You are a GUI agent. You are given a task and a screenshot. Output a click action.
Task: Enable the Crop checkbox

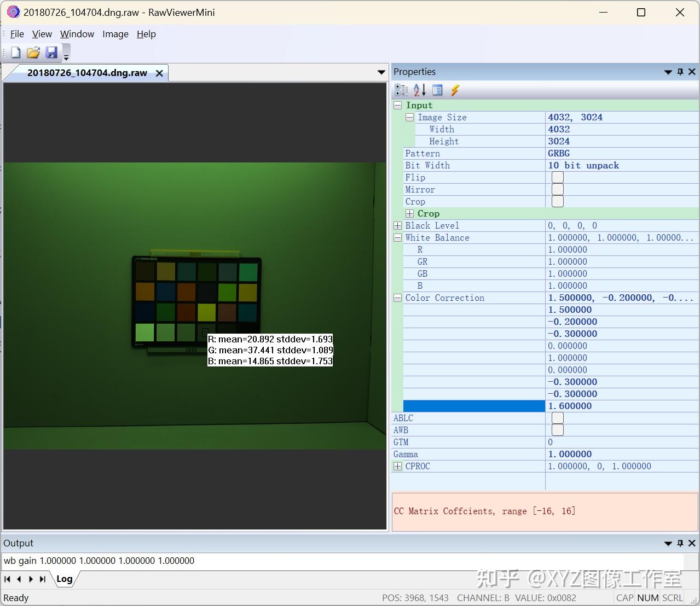point(558,201)
